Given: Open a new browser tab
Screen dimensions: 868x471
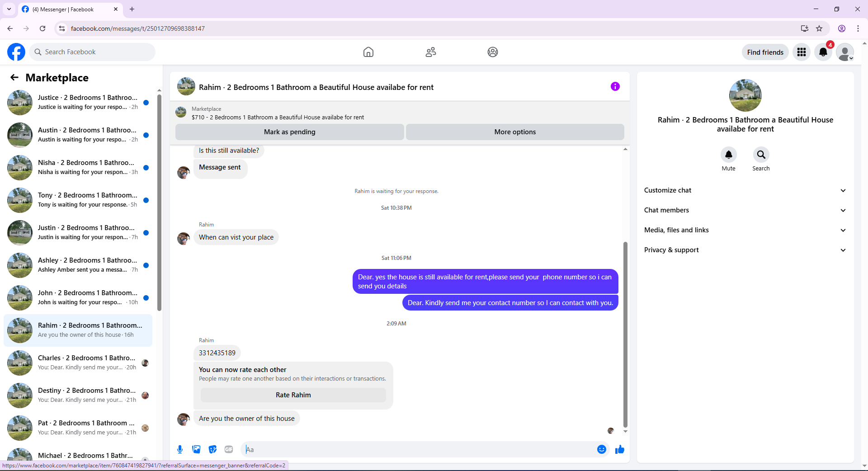Looking at the screenshot, I should pos(132,9).
